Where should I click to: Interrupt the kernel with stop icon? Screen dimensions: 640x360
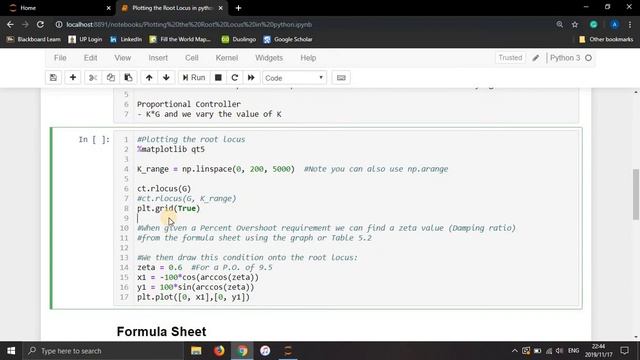218,78
